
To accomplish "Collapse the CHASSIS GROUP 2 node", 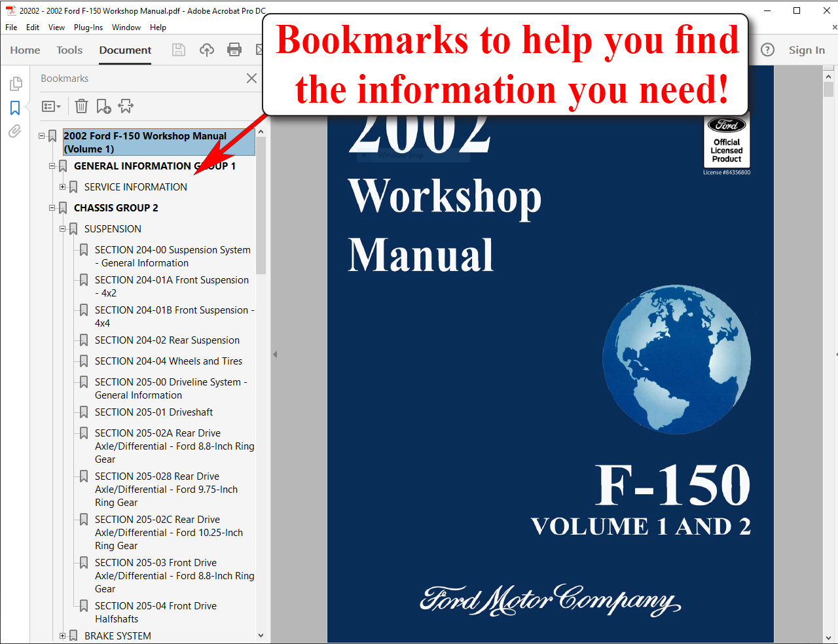I will [x=52, y=208].
